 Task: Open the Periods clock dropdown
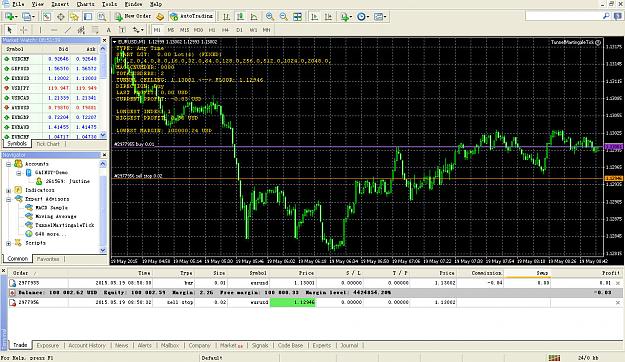(363, 16)
